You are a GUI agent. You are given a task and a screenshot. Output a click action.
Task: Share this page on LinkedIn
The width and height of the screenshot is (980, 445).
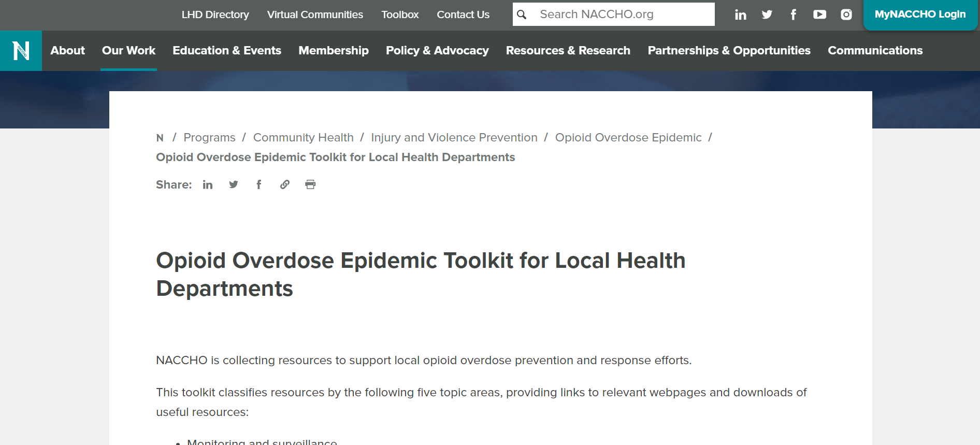[x=208, y=184]
